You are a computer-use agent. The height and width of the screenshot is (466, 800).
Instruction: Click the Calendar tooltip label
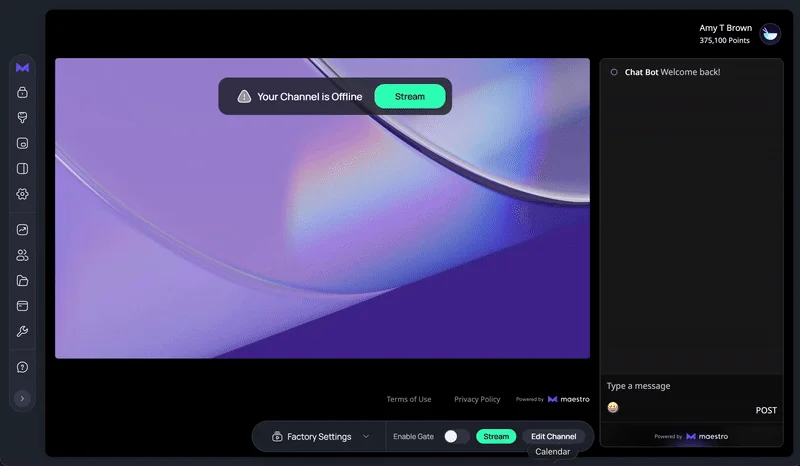pos(553,452)
